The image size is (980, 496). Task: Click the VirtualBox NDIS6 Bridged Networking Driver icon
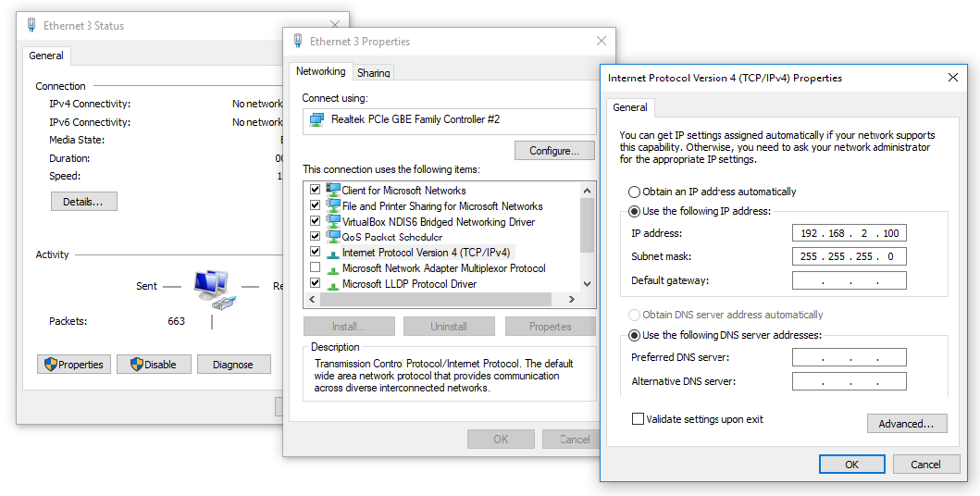333,221
